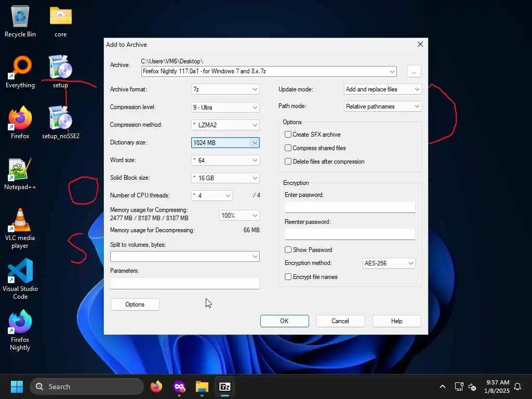Click the archive path C:\Users\VM6\Desktop\ text
This screenshot has width=532, height=399.
tap(172, 61)
